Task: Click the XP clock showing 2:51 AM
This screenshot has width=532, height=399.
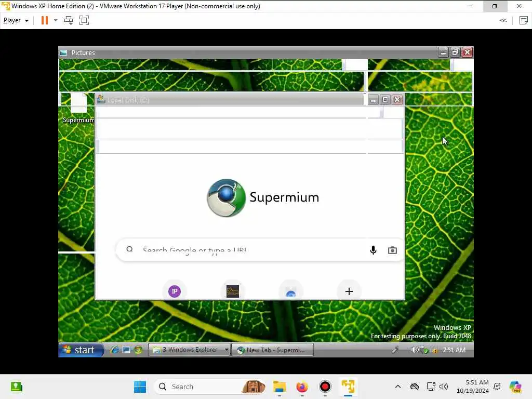Action: tap(454, 350)
